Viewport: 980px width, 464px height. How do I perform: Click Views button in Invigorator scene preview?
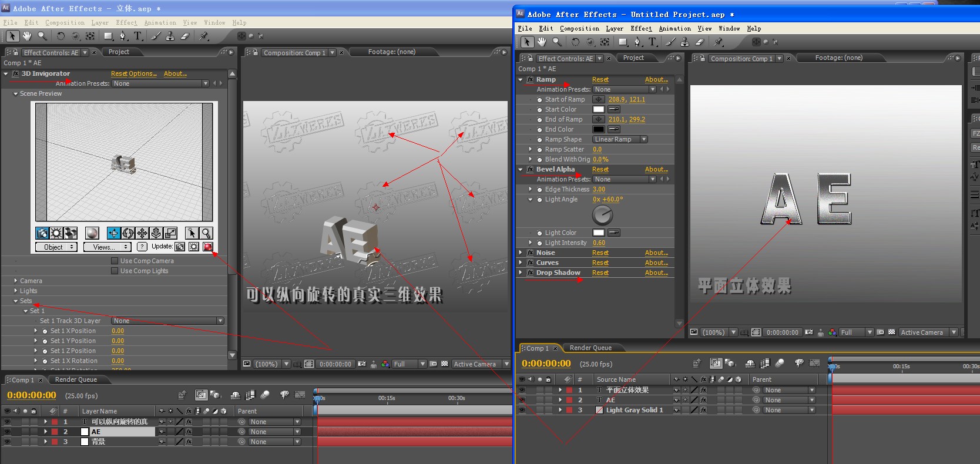107,247
